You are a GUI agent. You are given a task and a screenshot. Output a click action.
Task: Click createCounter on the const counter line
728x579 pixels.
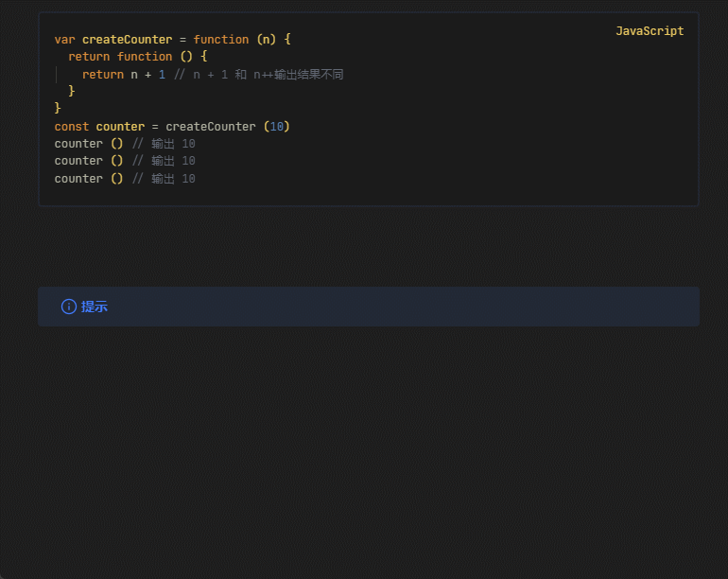pos(210,127)
